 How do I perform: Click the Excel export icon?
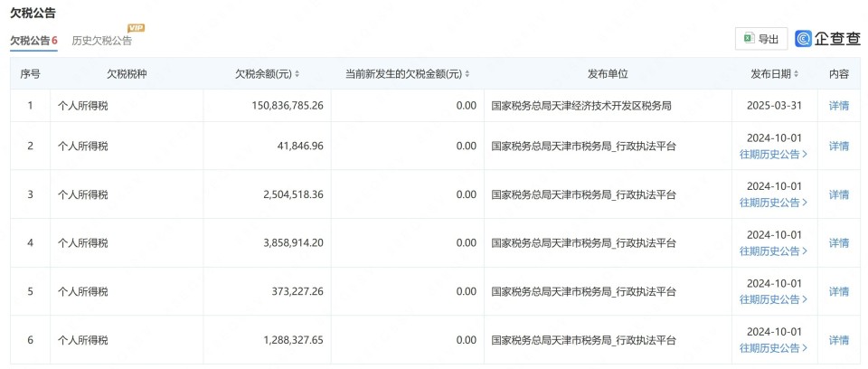click(749, 39)
